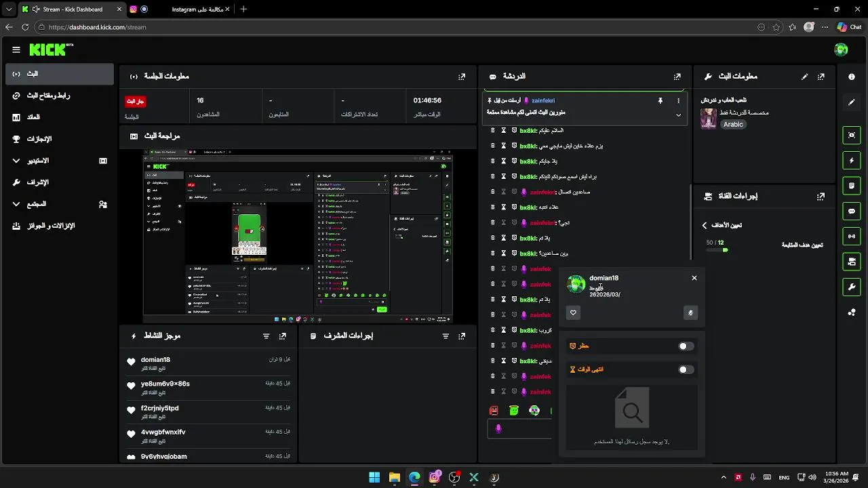
Task: Open the pinned message three-dot menu
Action: click(x=678, y=100)
